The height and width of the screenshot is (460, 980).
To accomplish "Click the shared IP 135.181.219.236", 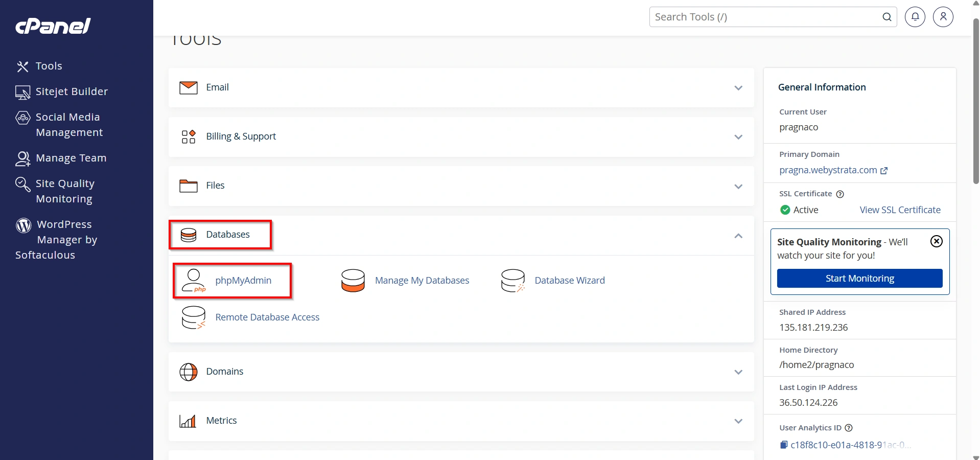I will [x=813, y=328].
